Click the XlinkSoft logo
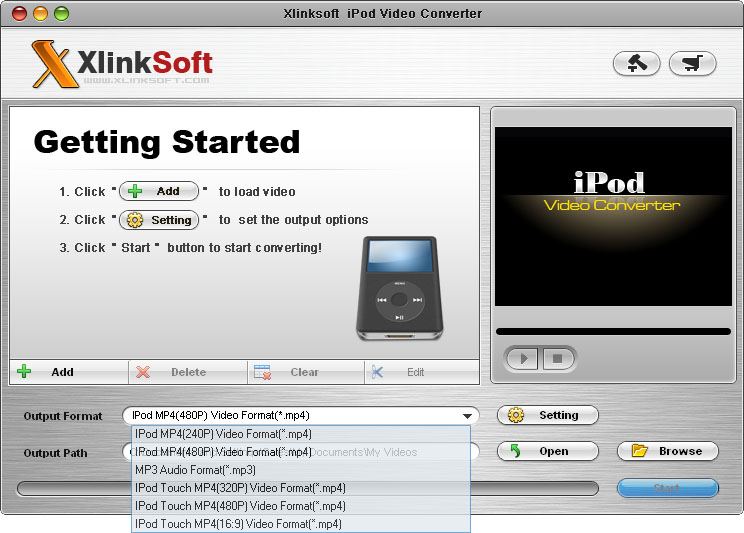Screen dimensions: 744x533 [x=121, y=65]
